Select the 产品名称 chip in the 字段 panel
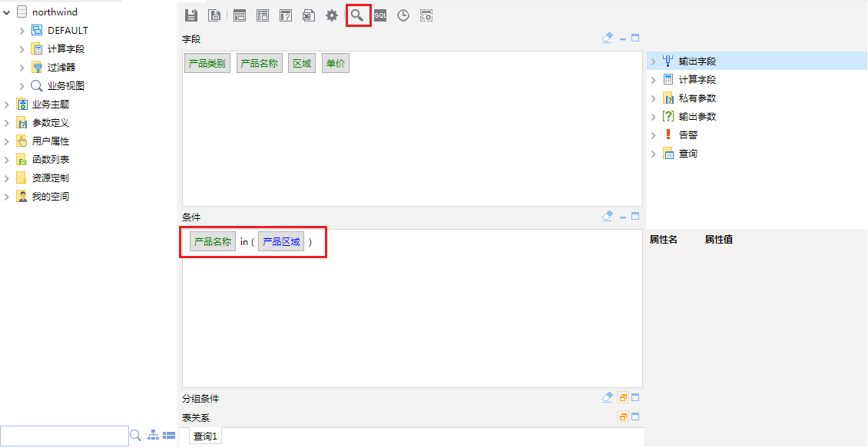 (259, 63)
